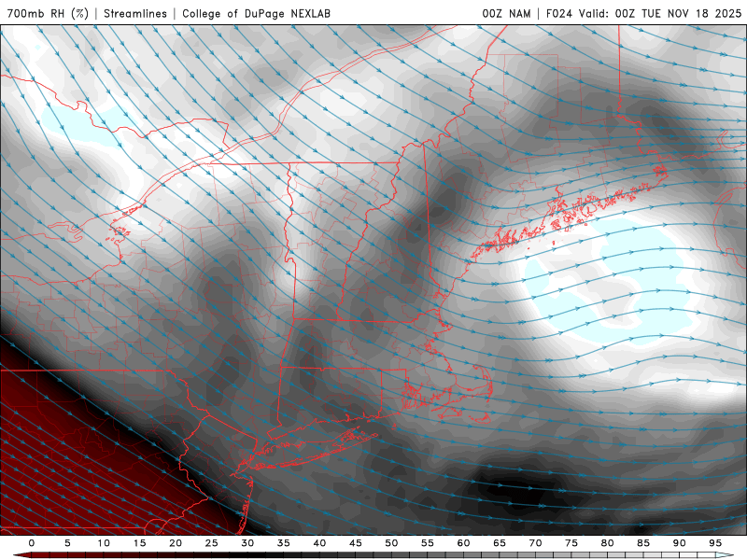Click the "0" label on the RH scale
Screen dimensions: 747x560
[32, 543]
